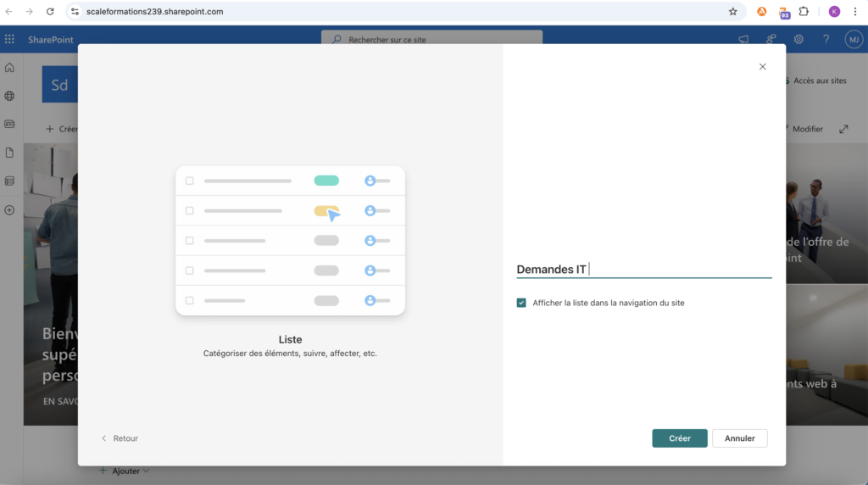Click the Liste preview illustration
Image resolution: width=868 pixels, height=485 pixels.
point(290,240)
